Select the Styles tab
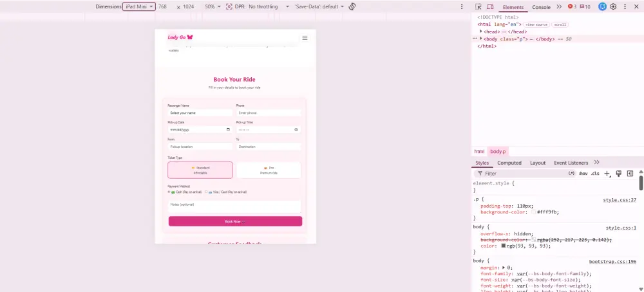 coord(482,163)
